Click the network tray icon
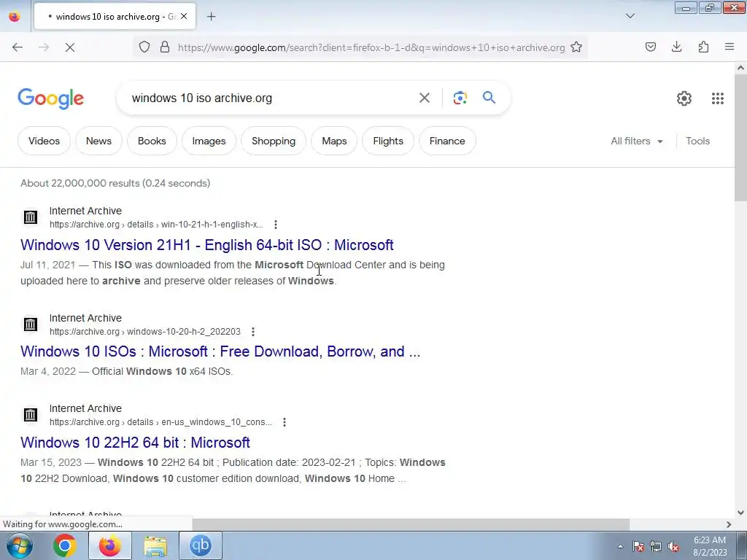This screenshot has height=560, width=747. pyautogui.click(x=656, y=546)
